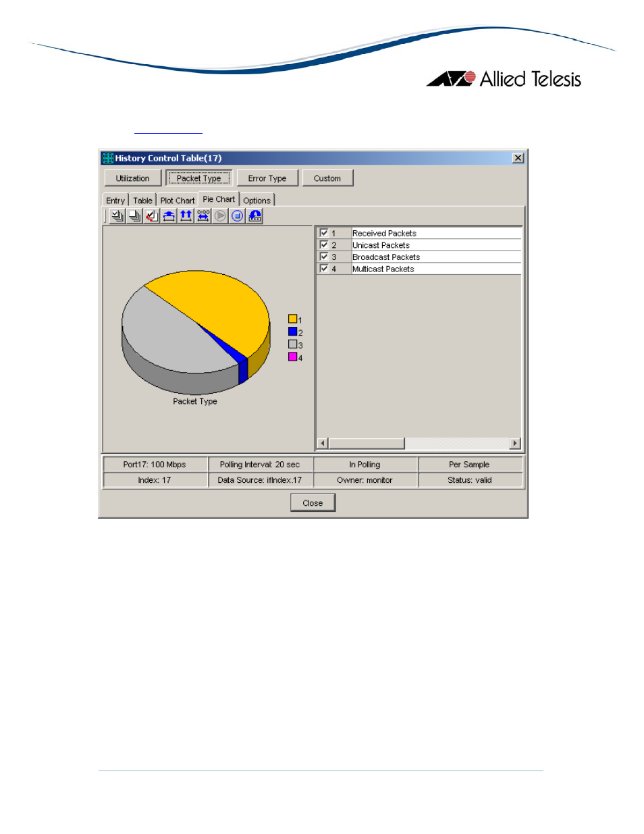Click the two blue up-arrows toolbar icon
644x834 pixels.
[186, 216]
